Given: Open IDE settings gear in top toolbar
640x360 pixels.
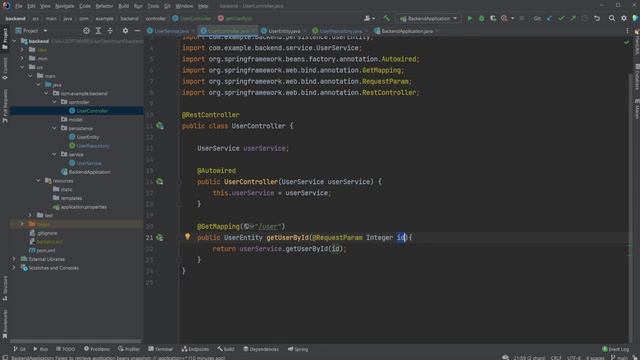Looking at the screenshot, I should point(624,18).
